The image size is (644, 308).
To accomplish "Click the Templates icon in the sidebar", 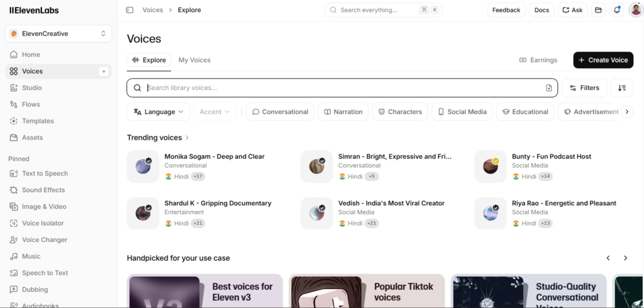I will [14, 121].
